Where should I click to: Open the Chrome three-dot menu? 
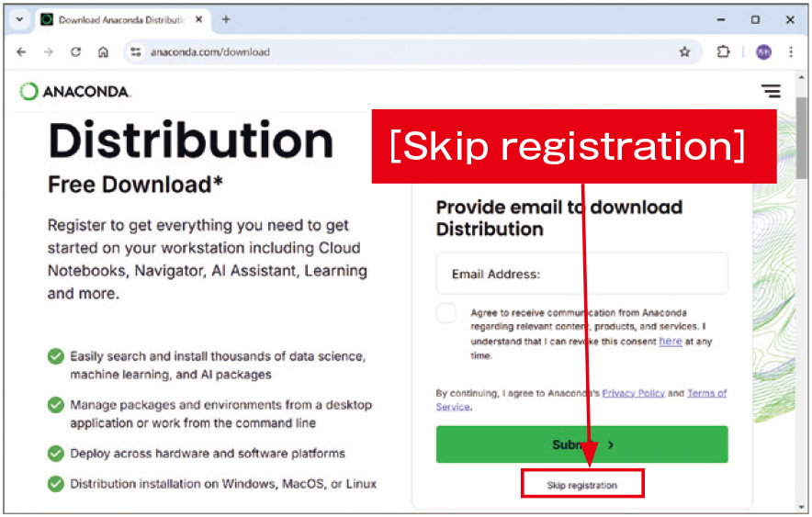(791, 52)
